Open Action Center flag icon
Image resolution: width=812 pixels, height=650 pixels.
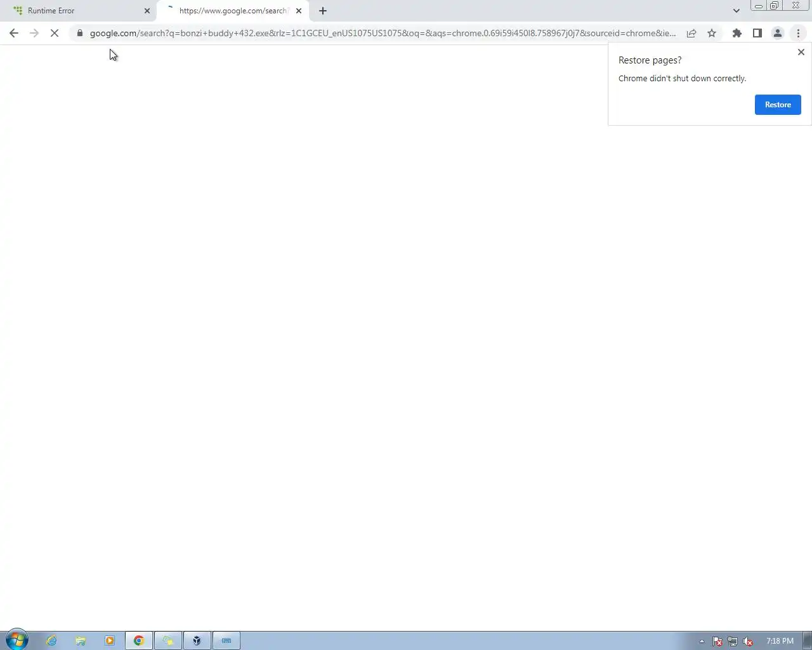pos(717,641)
